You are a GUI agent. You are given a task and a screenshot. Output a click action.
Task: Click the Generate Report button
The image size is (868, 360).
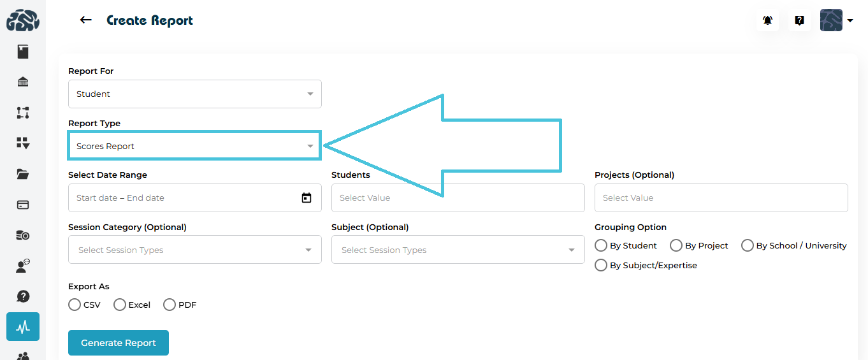[x=119, y=343]
